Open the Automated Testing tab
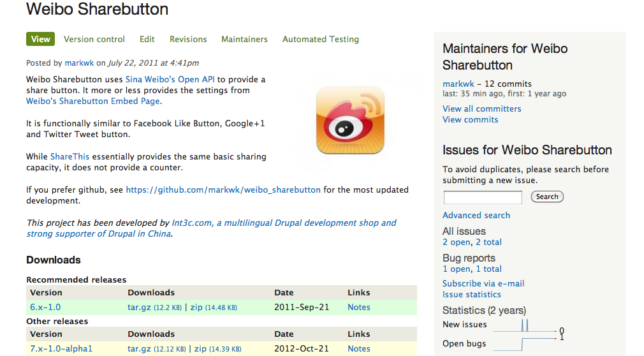This screenshot has height=356, width=644. pyautogui.click(x=321, y=39)
